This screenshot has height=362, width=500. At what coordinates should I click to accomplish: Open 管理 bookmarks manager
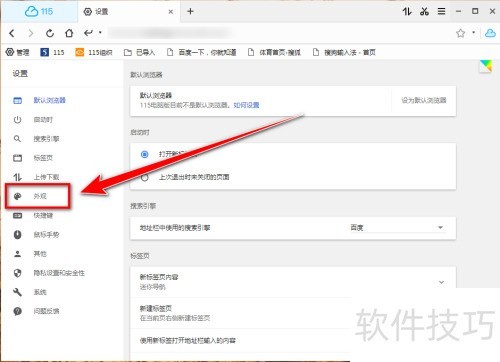pos(18,52)
